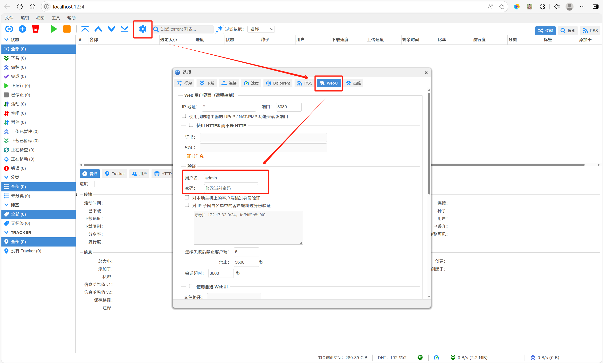The image size is (603, 364).
Task: Click the red delete torrent icon
Action: pyautogui.click(x=36, y=29)
